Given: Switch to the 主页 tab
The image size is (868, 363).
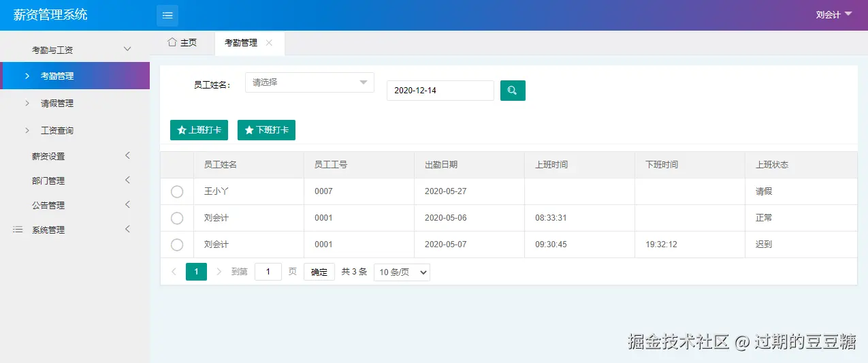Looking at the screenshot, I should point(182,43).
